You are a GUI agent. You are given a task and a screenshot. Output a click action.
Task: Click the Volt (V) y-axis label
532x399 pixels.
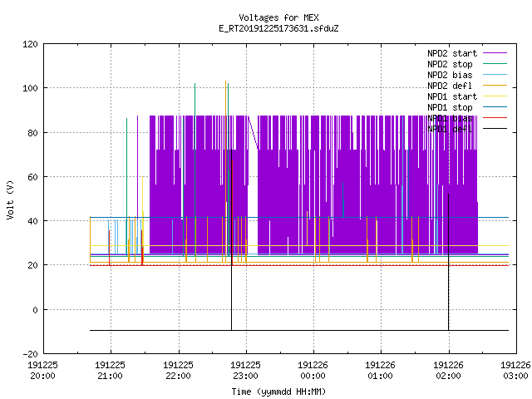[x=10, y=200]
